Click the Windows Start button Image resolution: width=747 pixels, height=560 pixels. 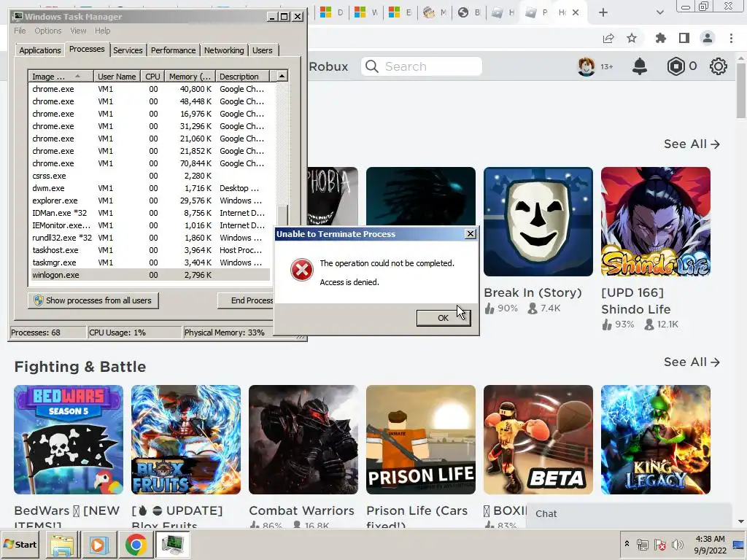pos(20,544)
